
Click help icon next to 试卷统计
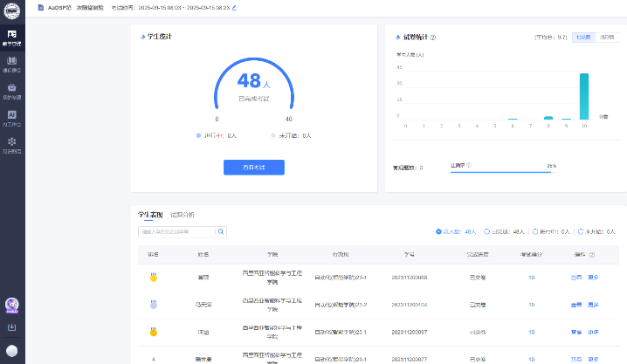click(x=433, y=38)
